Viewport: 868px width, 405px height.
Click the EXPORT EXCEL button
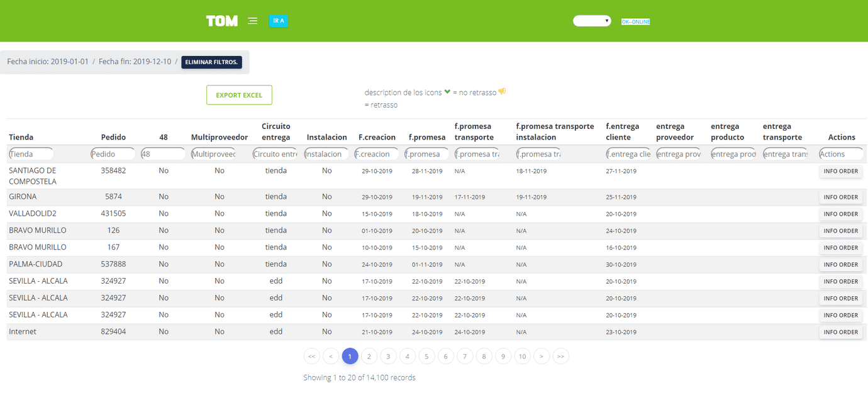239,95
